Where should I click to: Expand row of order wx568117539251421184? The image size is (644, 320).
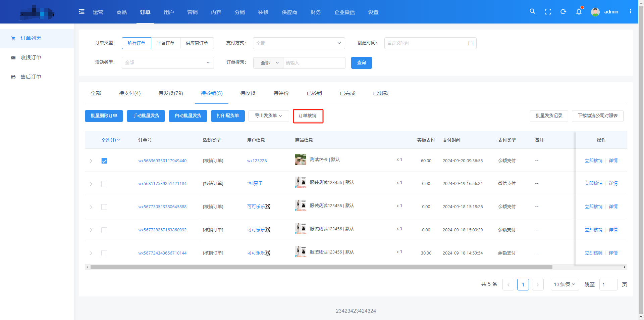pyautogui.click(x=91, y=184)
